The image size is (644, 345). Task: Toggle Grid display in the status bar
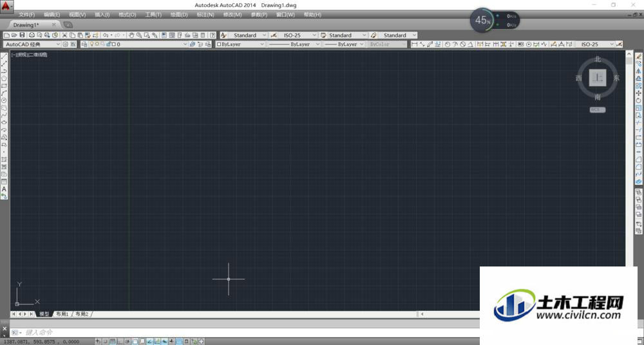(112, 341)
